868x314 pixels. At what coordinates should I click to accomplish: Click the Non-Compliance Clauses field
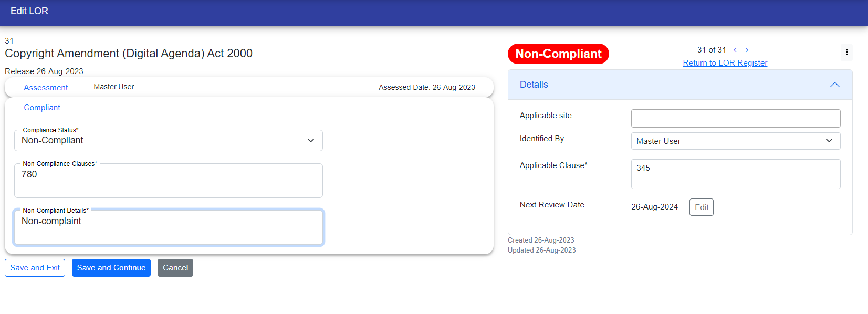[x=168, y=181]
